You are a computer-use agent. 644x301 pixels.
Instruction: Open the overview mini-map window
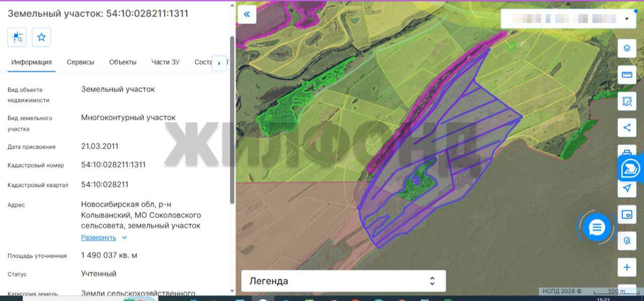627,214
